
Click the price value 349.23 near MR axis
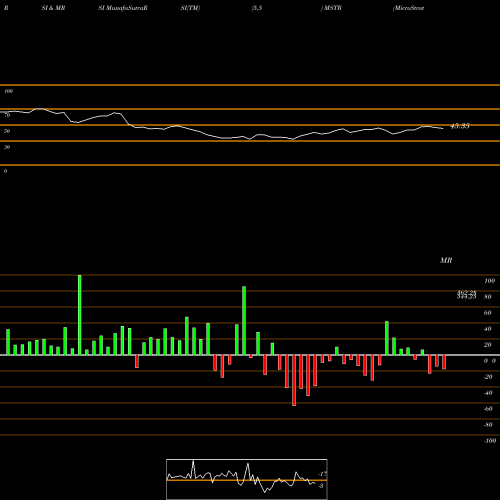(467, 297)
